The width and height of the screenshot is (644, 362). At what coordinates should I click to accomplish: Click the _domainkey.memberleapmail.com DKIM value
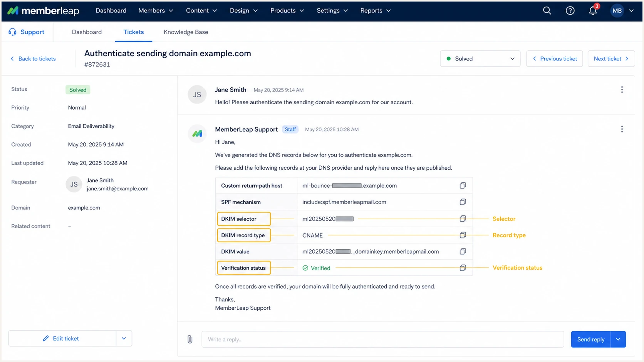[371, 252]
